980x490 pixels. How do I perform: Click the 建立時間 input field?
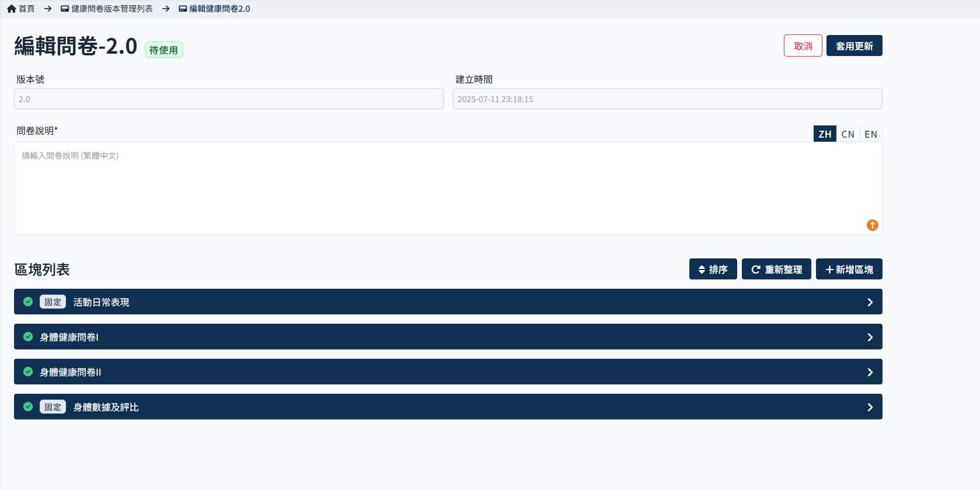[668, 99]
